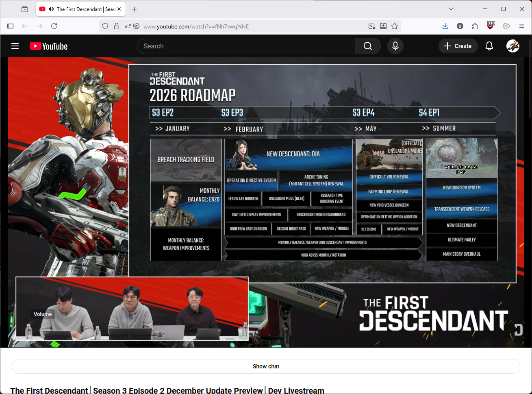
Task: Open YouTube notifications bell
Action: pos(489,46)
